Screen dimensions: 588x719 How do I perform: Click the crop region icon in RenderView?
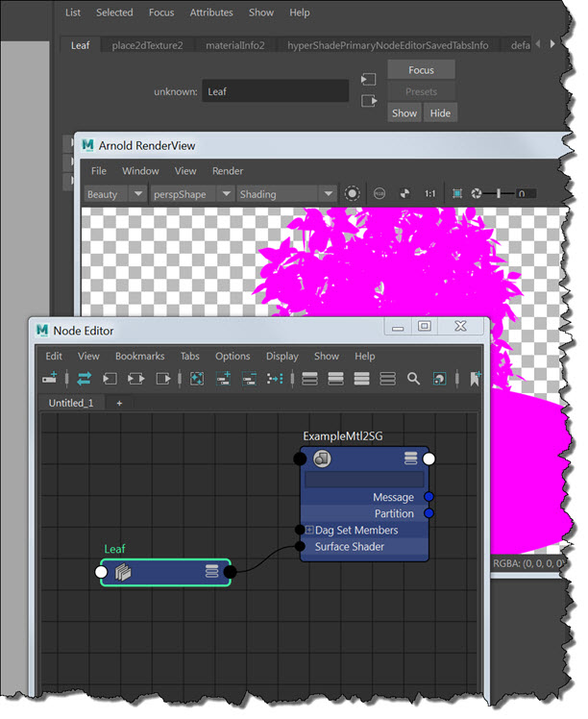coord(456,194)
